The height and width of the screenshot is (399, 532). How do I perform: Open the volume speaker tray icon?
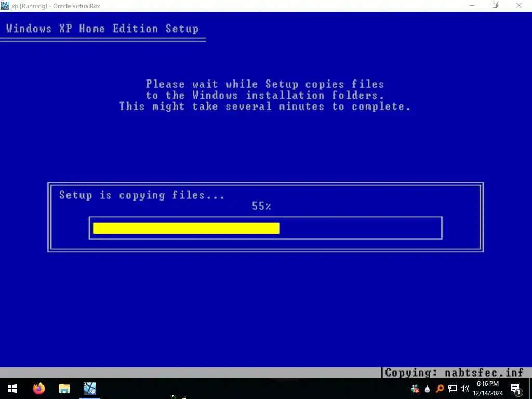point(465,389)
